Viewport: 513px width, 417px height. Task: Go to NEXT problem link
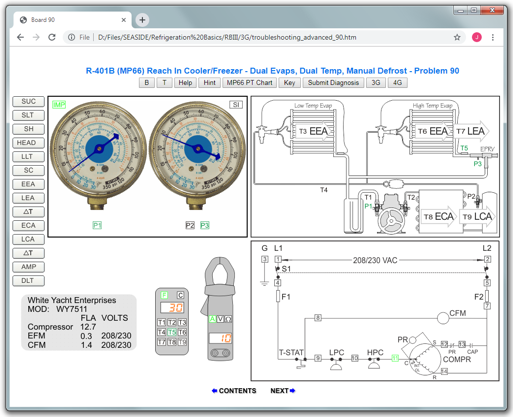pyautogui.click(x=283, y=391)
